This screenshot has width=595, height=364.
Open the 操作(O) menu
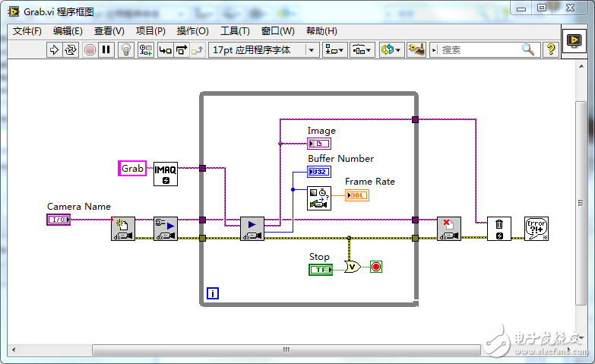pyautogui.click(x=192, y=31)
